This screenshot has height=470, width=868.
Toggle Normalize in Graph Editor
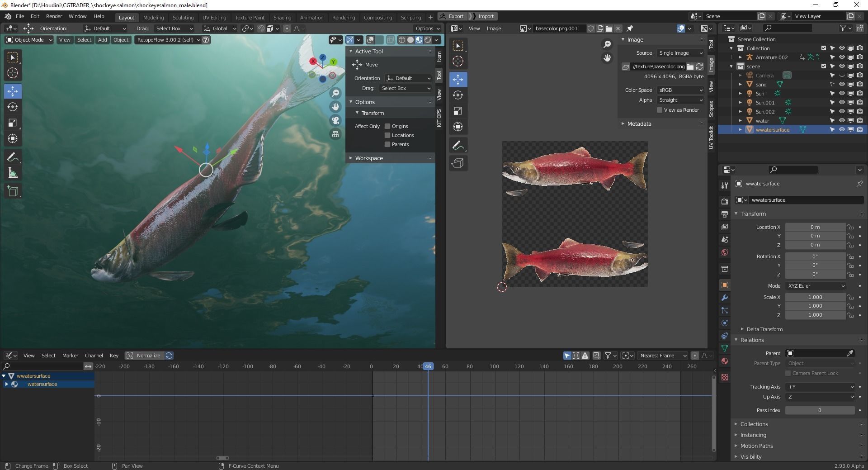pos(144,356)
